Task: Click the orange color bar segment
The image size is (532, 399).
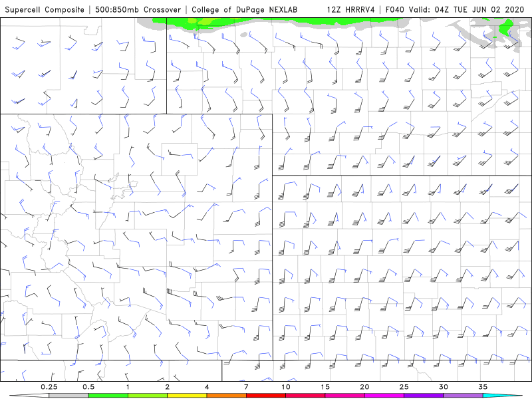Action: (x=226, y=396)
